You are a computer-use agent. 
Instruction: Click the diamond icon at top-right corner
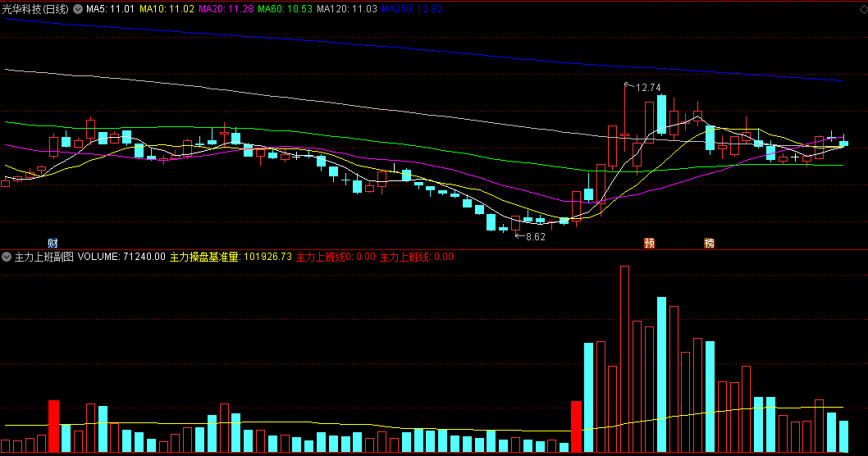(863, 9)
